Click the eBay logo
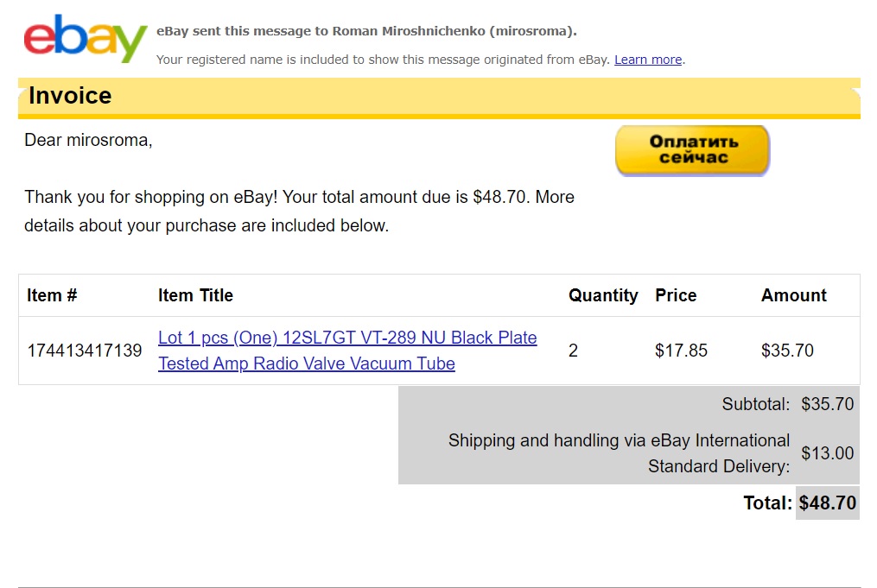This screenshot has width=877, height=588. click(x=85, y=39)
